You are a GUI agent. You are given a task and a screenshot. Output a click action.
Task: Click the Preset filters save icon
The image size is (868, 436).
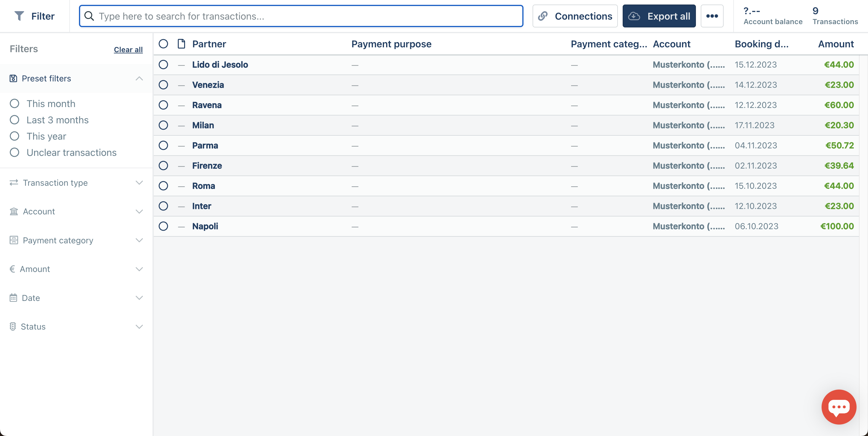coord(13,78)
